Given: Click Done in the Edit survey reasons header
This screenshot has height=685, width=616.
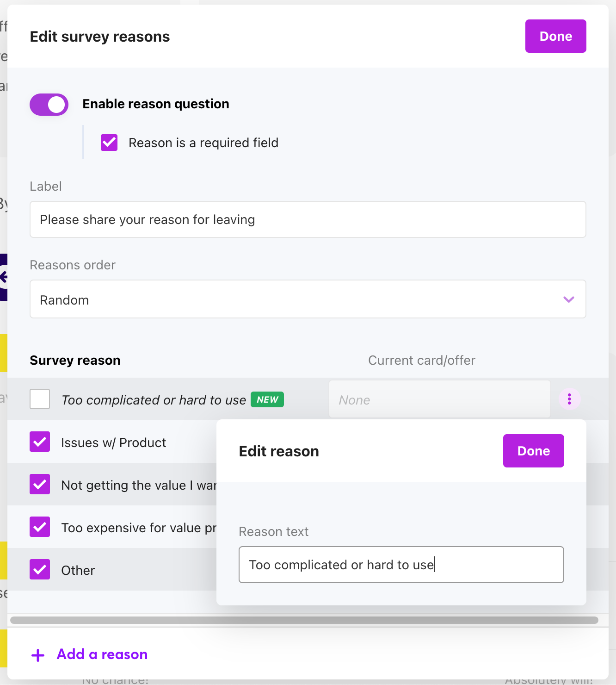Looking at the screenshot, I should pos(555,36).
